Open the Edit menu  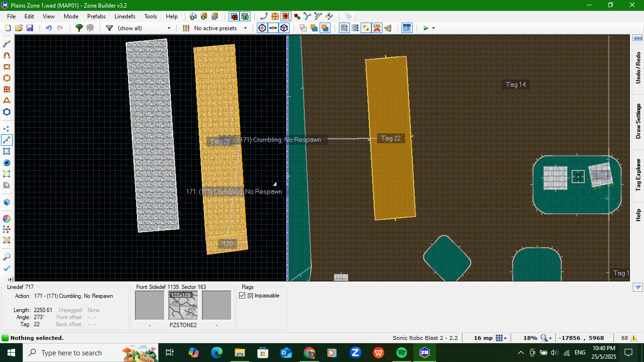click(x=29, y=16)
